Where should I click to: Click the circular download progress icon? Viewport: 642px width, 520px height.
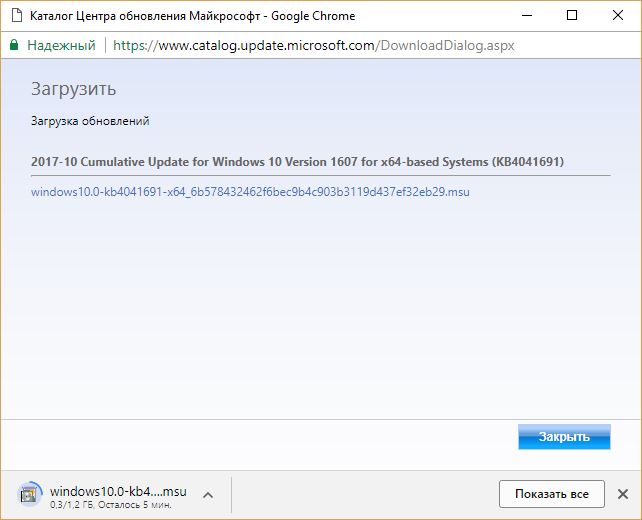tap(31, 493)
